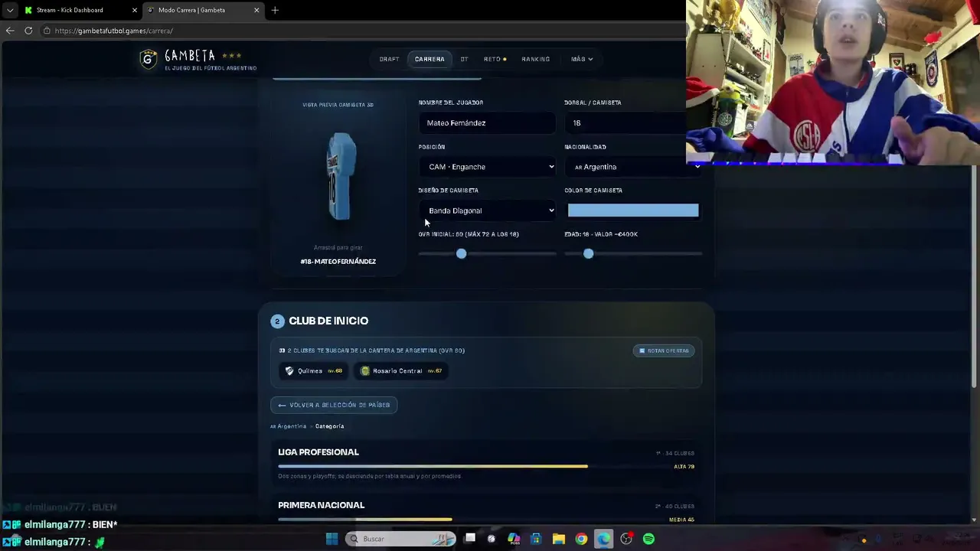This screenshot has height=551, width=980.
Task: Open the DRAFT nav item
Action: (389, 59)
